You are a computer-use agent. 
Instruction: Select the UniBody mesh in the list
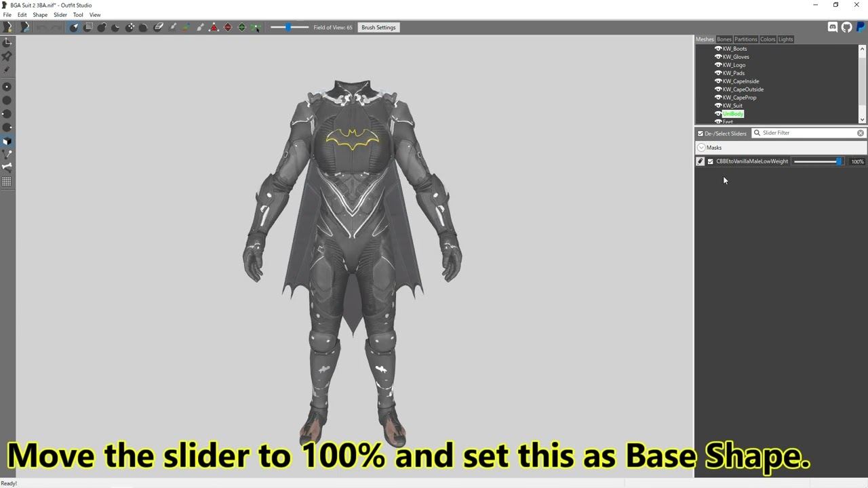point(733,114)
